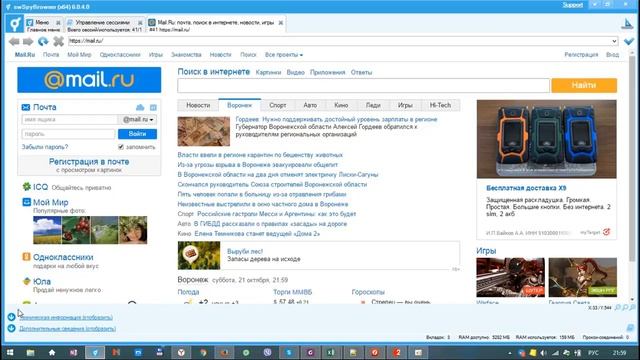Toggle the запомнить checkbox
Viewport: 640px width, 360px height.
coord(121,147)
